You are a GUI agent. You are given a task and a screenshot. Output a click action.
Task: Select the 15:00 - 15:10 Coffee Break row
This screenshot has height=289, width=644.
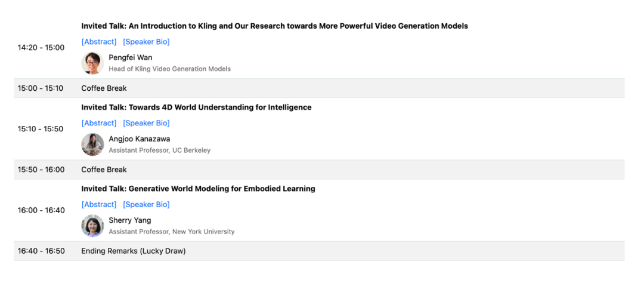click(x=104, y=88)
